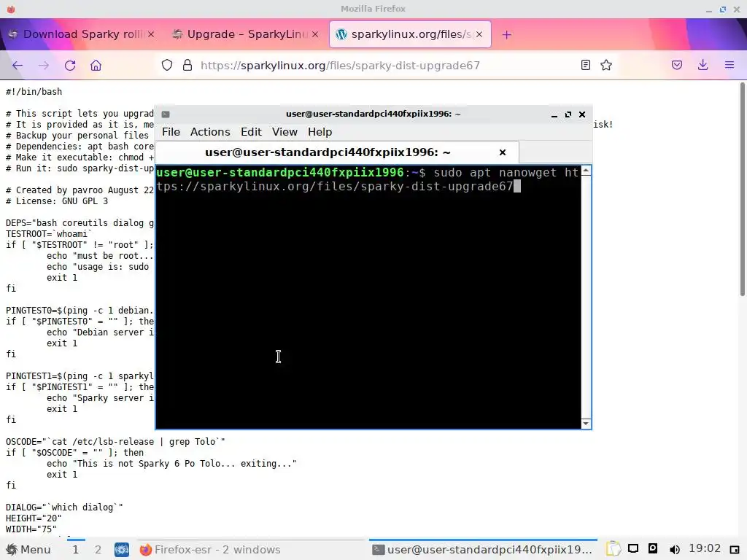Show site security padlock info
747x560 pixels.
coord(187,65)
